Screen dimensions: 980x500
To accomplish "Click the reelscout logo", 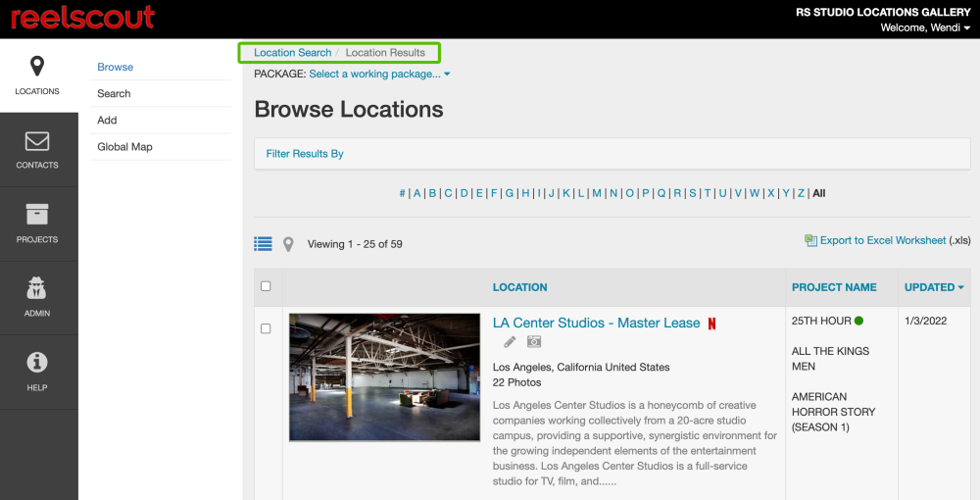I will coord(82,18).
